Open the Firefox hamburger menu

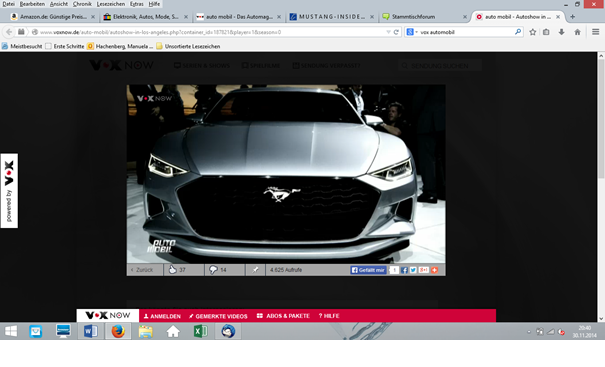tap(595, 32)
